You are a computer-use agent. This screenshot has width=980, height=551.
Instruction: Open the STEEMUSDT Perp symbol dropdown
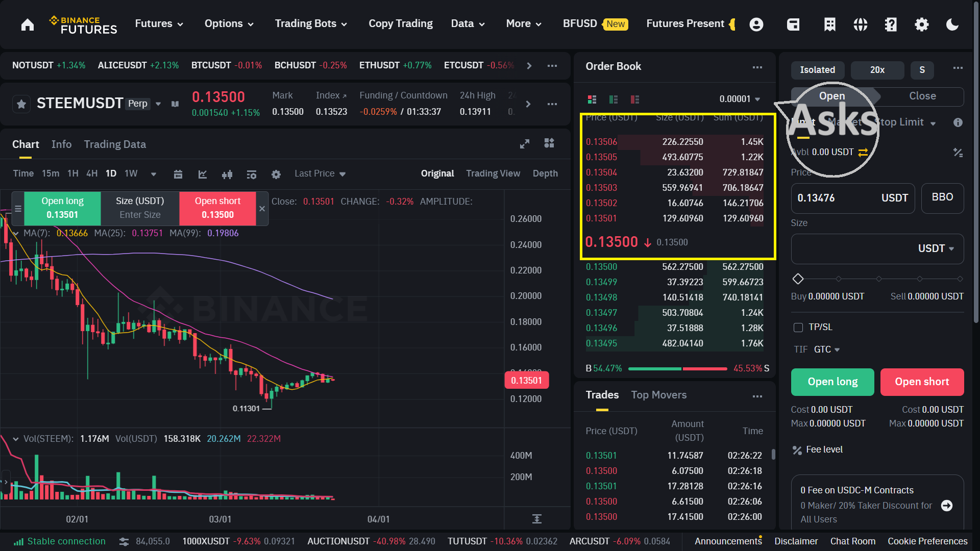[158, 104]
